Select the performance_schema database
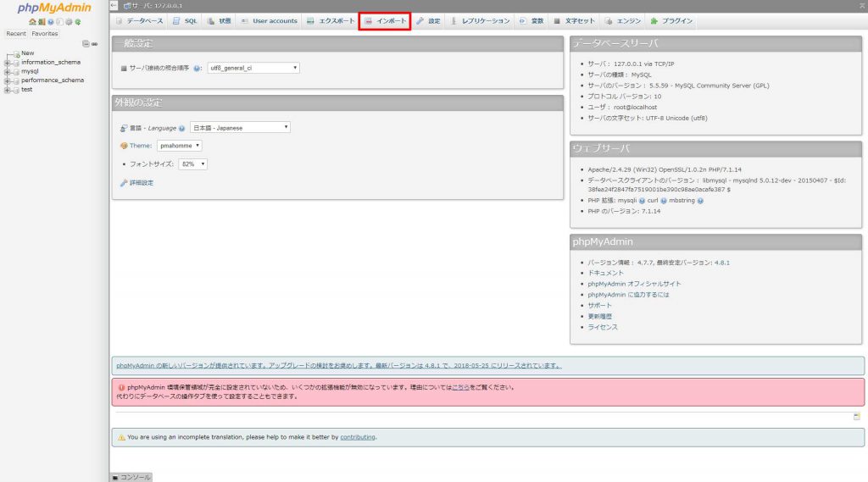 (53, 80)
